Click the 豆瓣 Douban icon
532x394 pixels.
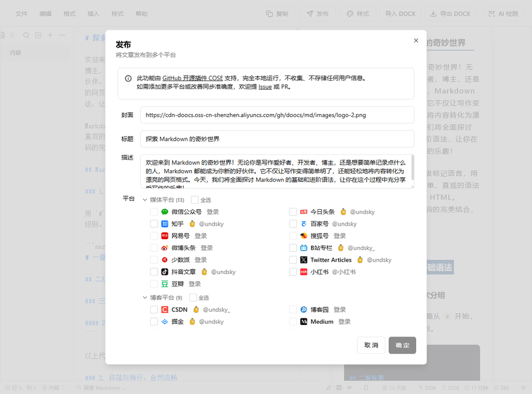click(x=164, y=284)
